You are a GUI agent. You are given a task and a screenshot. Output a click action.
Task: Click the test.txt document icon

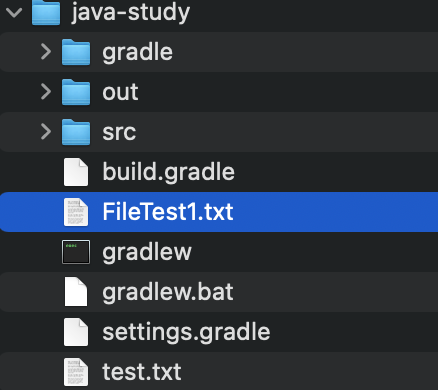(x=76, y=372)
